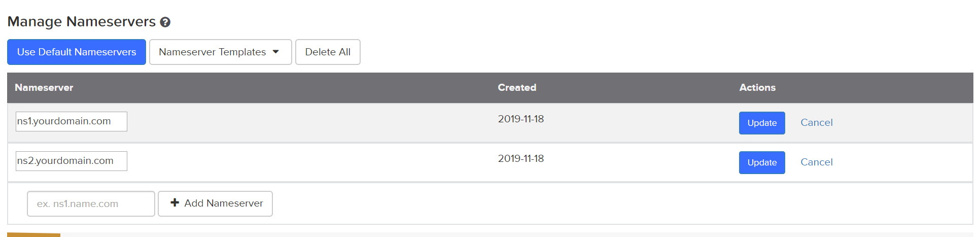Focus the ns2.yourdomain.com text field
This screenshot has height=237, width=980.
click(x=72, y=161)
